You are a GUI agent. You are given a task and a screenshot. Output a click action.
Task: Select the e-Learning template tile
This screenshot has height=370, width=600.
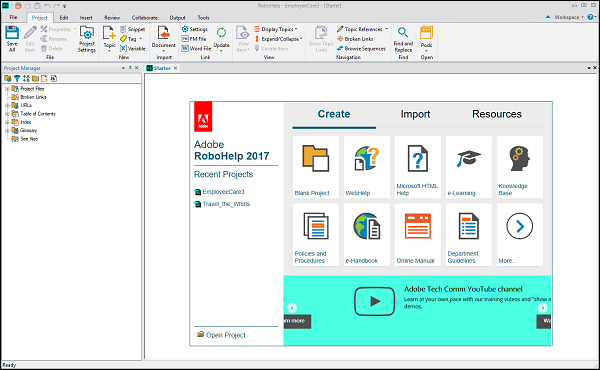[x=469, y=167]
